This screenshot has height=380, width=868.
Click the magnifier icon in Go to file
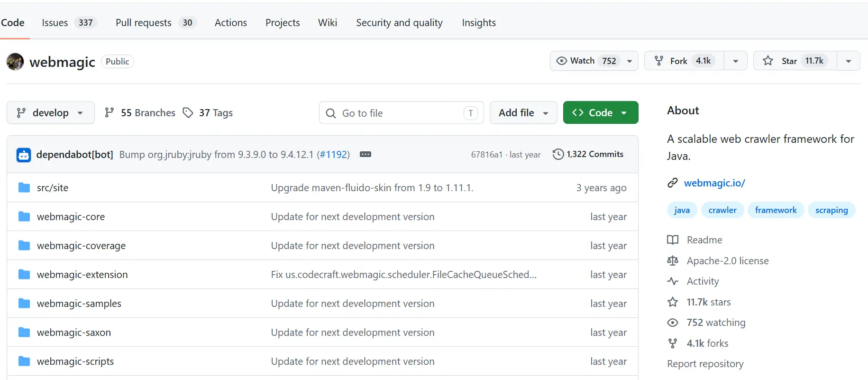[x=331, y=113]
